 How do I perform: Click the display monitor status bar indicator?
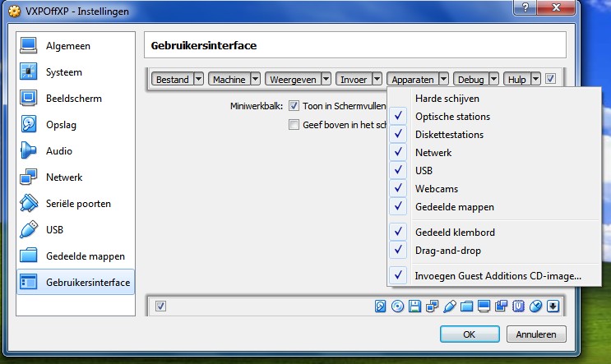[x=484, y=306]
